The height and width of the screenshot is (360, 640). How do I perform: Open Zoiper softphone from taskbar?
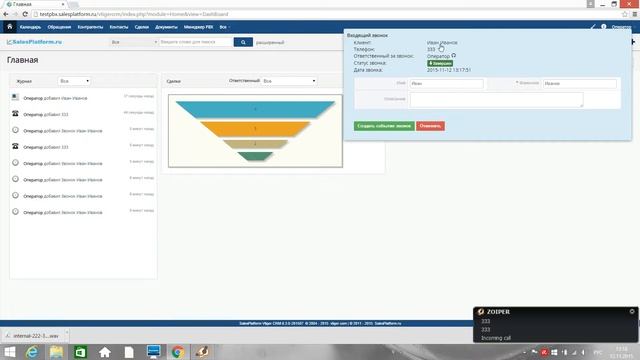coord(202,352)
